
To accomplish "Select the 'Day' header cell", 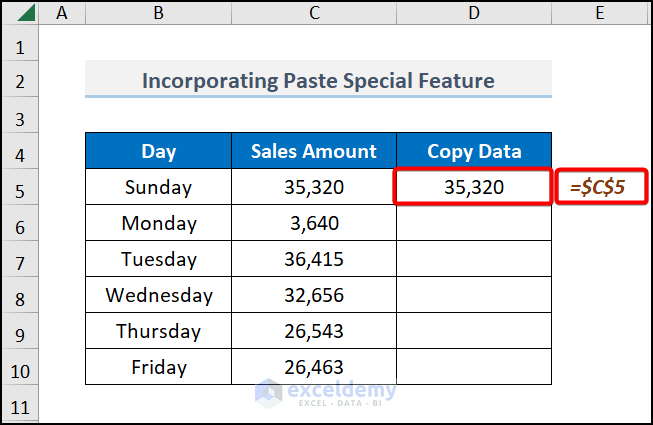I will coord(158,152).
